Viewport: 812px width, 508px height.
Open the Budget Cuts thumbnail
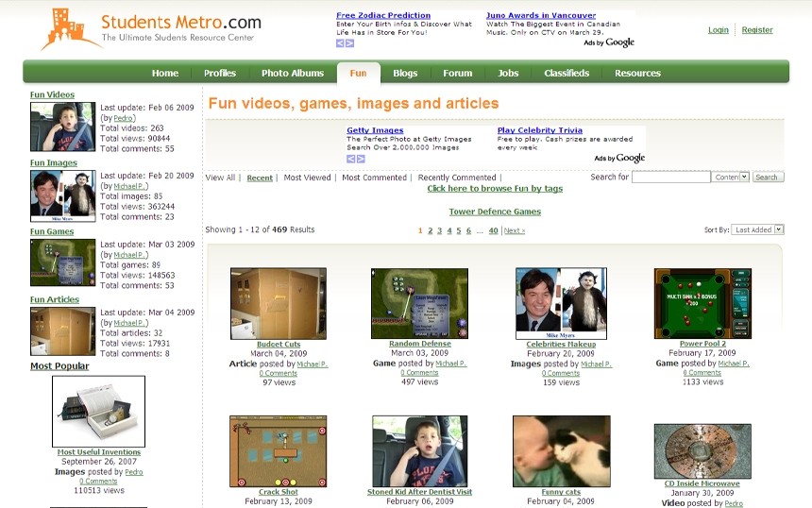click(279, 303)
